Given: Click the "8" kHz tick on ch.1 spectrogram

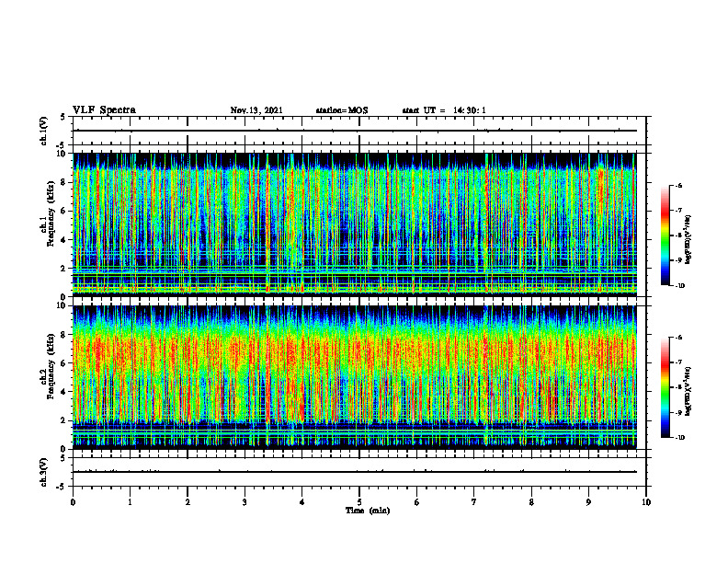Looking at the screenshot, I should [x=64, y=182].
